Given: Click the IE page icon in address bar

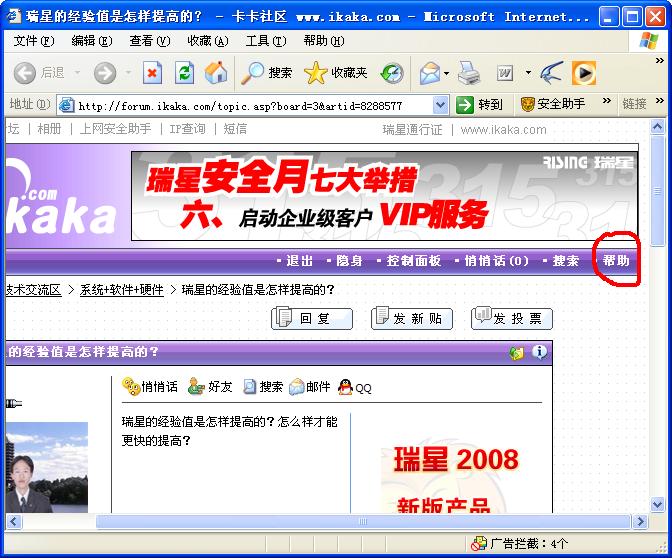Looking at the screenshot, I should click(67, 105).
